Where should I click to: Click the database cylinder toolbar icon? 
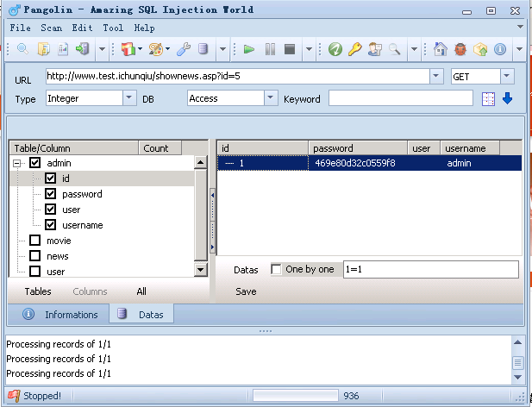click(203, 49)
